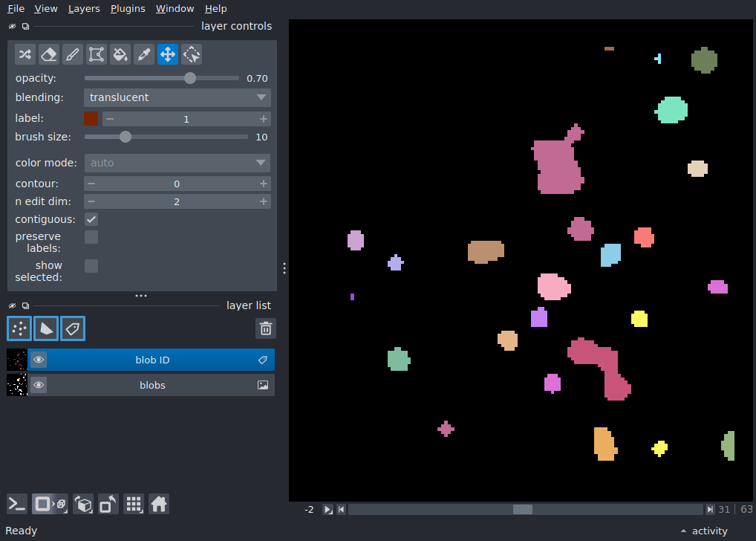This screenshot has height=541, width=756.
Task: Hide the layer controls dock eye icon
Action: [13, 26]
